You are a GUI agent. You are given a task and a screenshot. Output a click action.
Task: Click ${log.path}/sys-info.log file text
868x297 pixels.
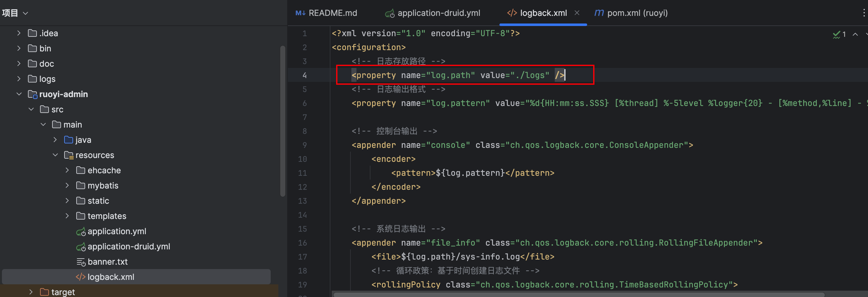[461, 257]
